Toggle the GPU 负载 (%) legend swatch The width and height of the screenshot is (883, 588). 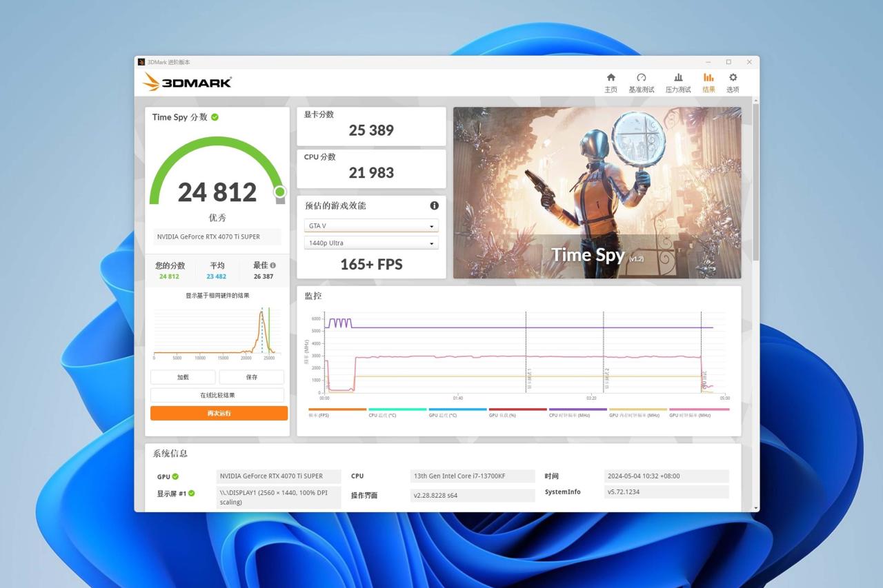517,409
